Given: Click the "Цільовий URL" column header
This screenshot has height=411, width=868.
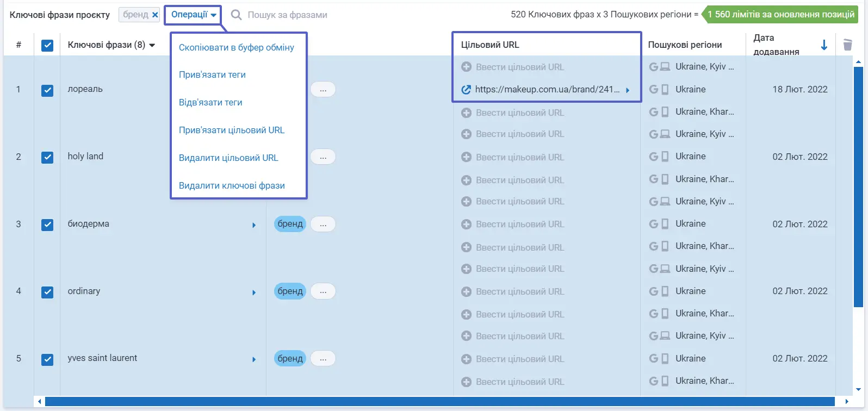Looking at the screenshot, I should [490, 45].
